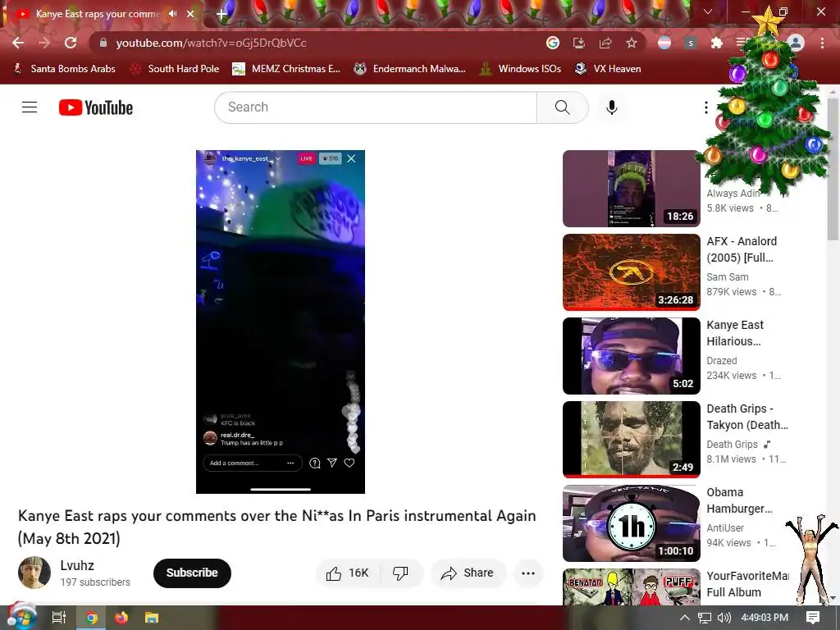This screenshot has width=840, height=630.
Task: Show hidden system tray icons
Action: (685, 618)
